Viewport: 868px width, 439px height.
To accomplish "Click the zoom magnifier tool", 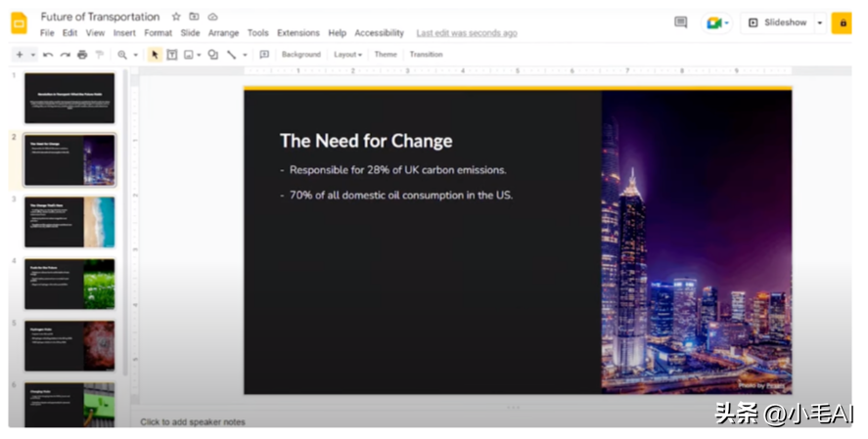I will pyautogui.click(x=122, y=54).
